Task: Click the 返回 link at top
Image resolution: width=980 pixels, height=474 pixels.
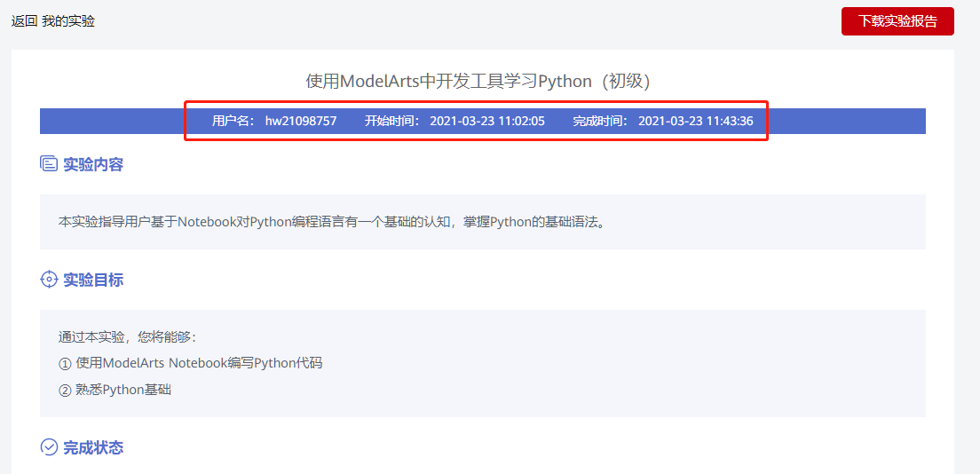Action: point(25,21)
